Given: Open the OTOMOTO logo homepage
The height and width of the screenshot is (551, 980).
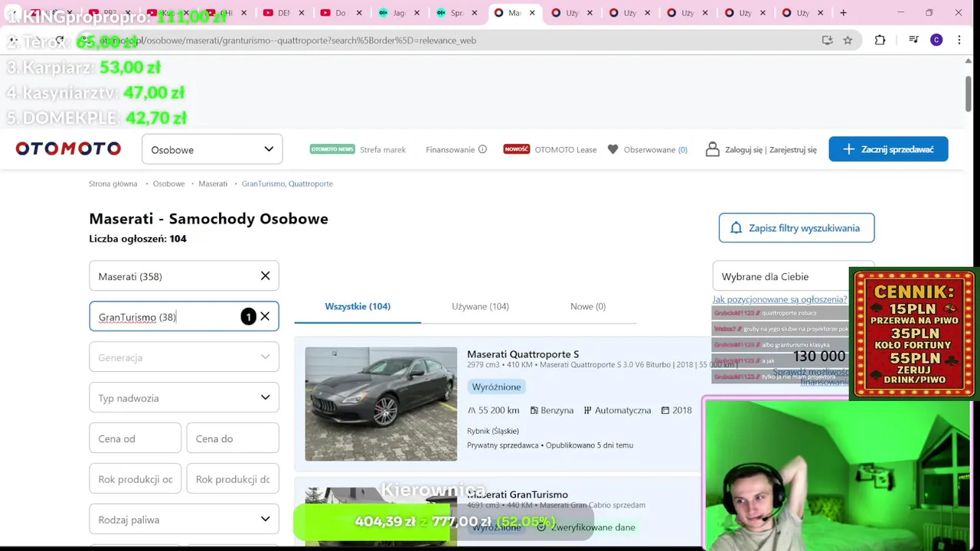Looking at the screenshot, I should click(x=68, y=148).
